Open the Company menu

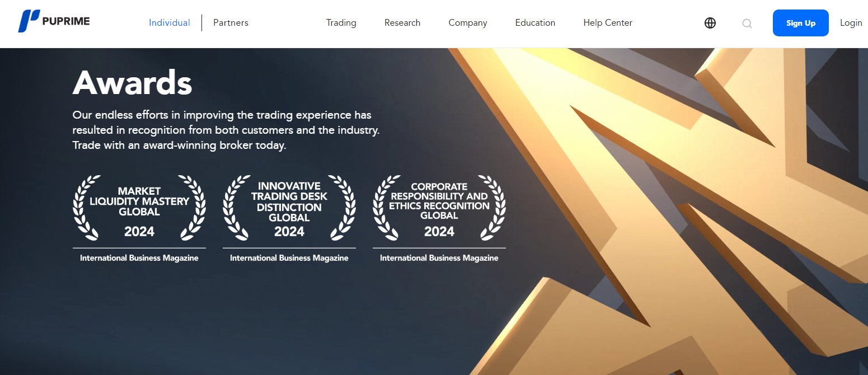(x=468, y=23)
